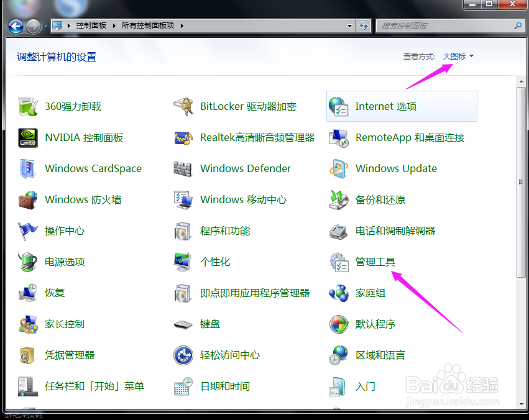The image size is (529, 420).
Task: Select 控制面板 in the breadcrumb path
Action: point(91,25)
